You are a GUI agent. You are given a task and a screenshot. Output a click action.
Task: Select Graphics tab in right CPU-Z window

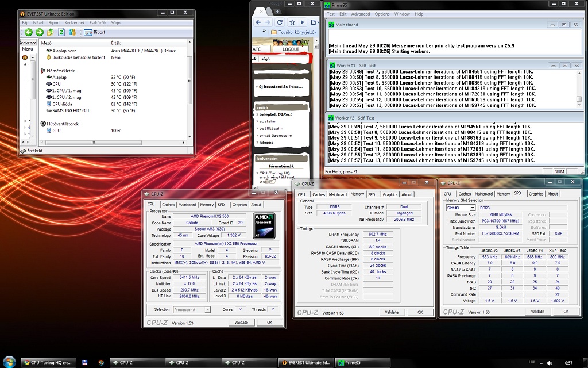click(x=536, y=194)
